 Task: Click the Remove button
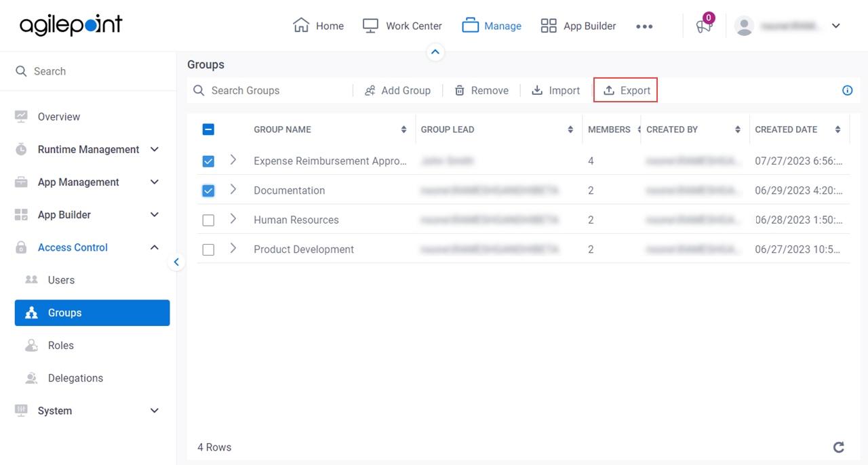tap(481, 90)
